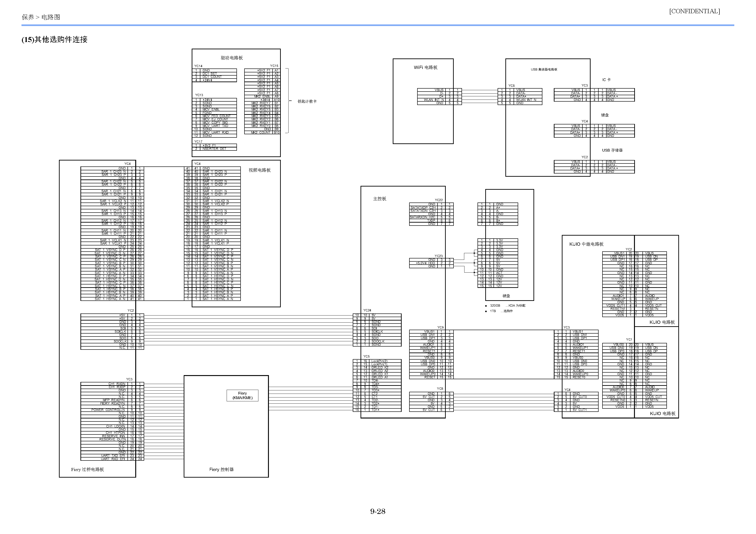The width and height of the screenshot is (756, 534).
Task: Select connector label YC17
Action: (x=198, y=142)
